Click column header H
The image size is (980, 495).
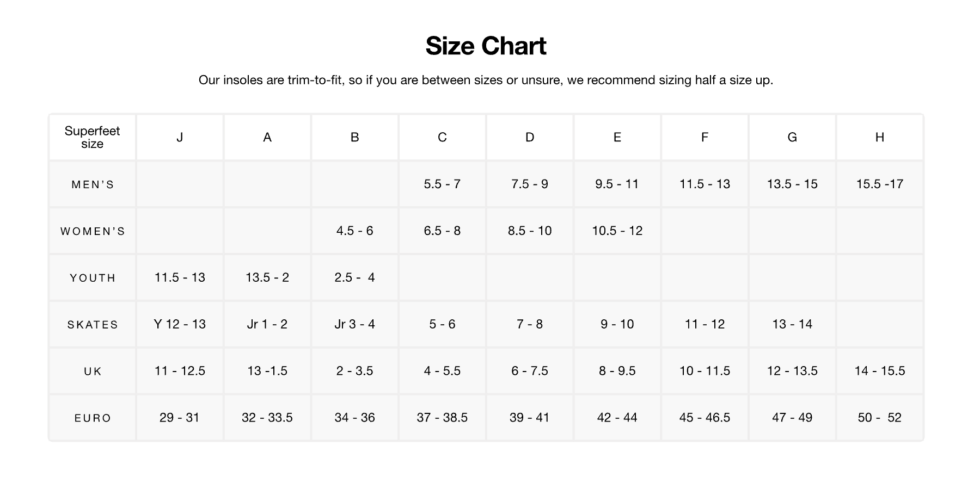[879, 137]
